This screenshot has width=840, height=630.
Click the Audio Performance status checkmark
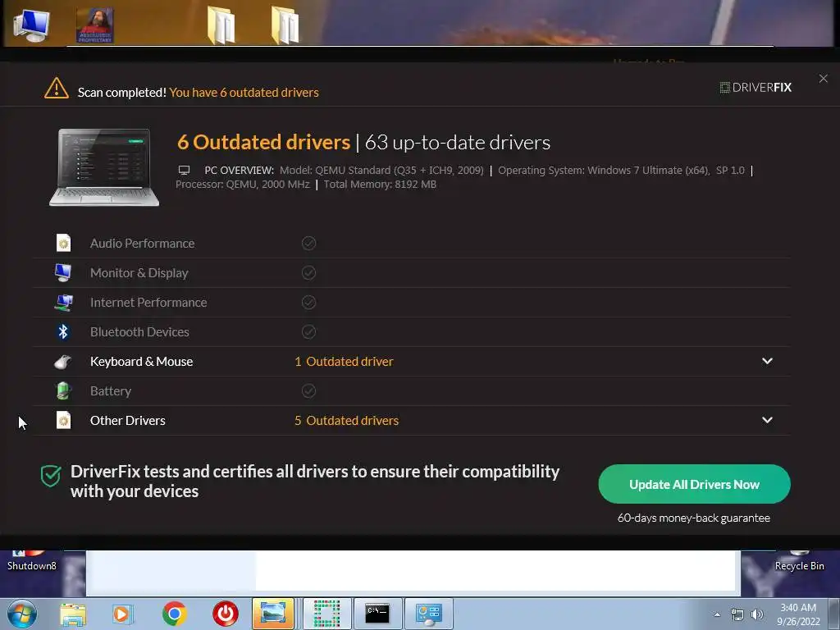click(x=308, y=243)
